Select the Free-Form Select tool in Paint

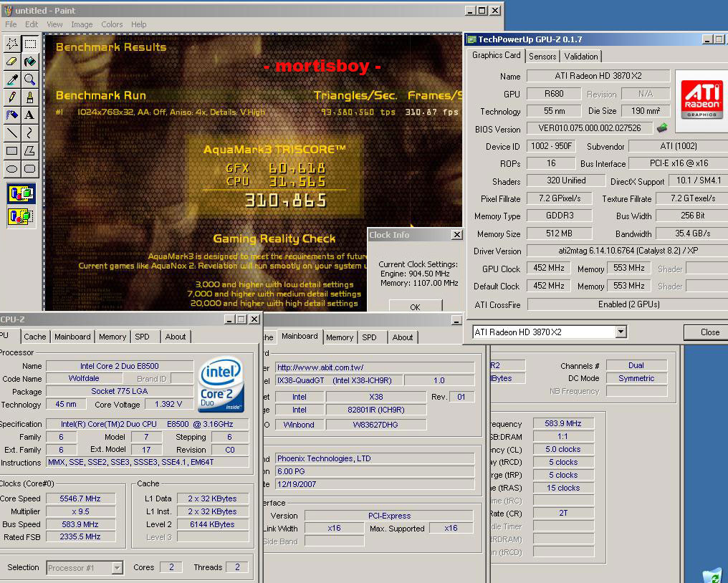12,44
